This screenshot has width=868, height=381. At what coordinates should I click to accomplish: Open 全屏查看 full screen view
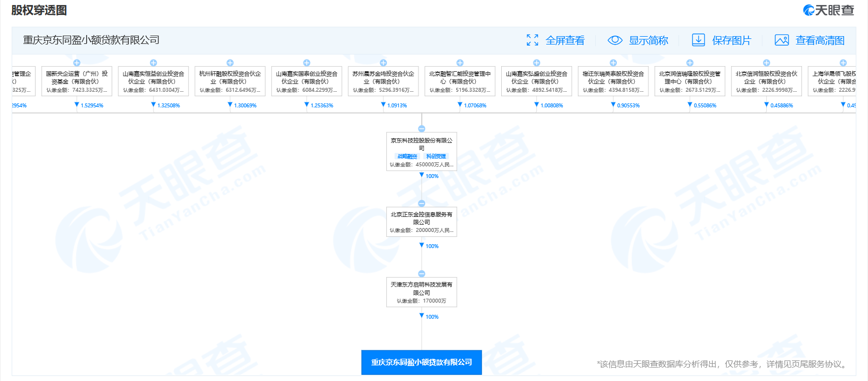pos(565,40)
